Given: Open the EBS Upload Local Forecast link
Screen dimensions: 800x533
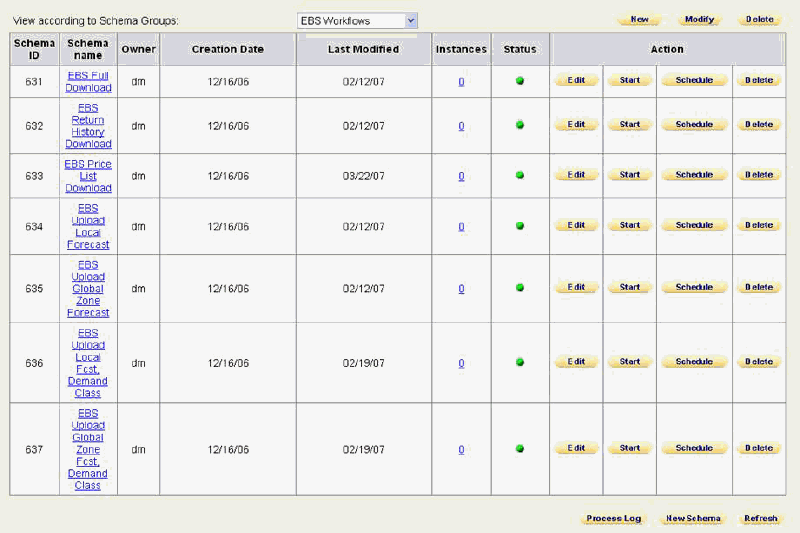Looking at the screenshot, I should tap(88, 226).
